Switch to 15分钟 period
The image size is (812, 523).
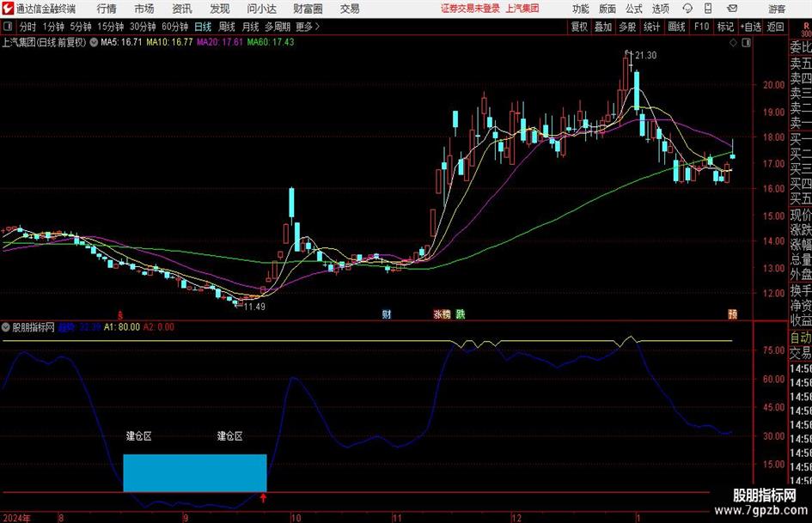pyautogui.click(x=110, y=27)
